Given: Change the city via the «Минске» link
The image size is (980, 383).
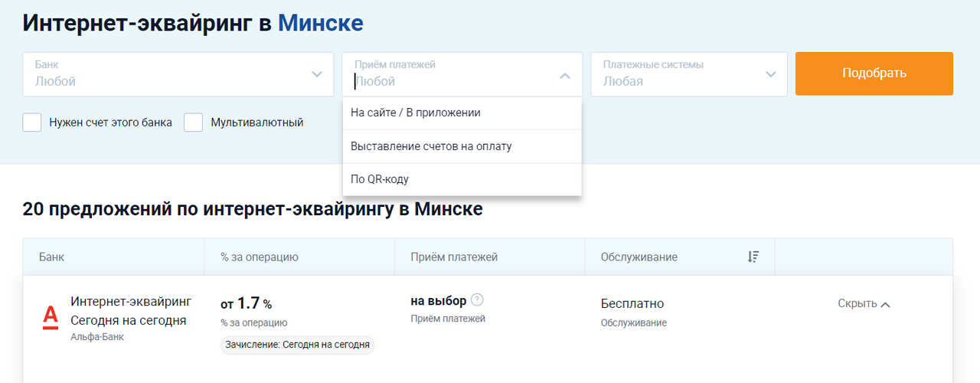Looking at the screenshot, I should click(x=320, y=23).
